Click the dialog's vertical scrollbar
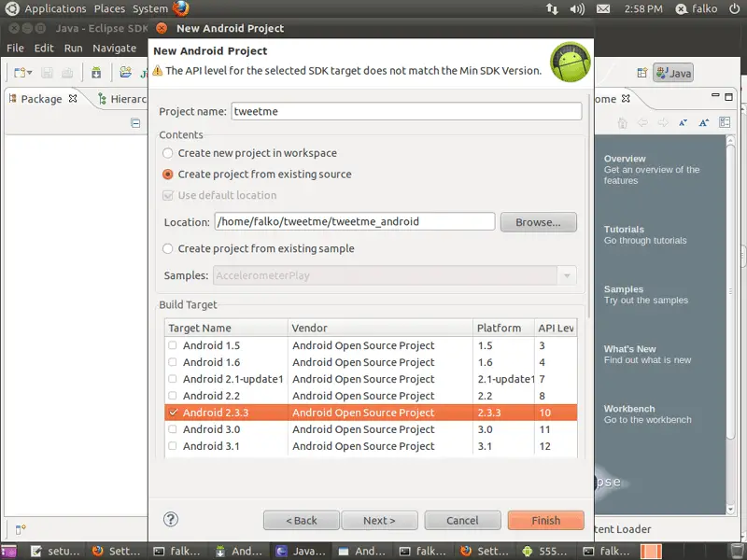This screenshot has height=560, width=747. click(589, 207)
